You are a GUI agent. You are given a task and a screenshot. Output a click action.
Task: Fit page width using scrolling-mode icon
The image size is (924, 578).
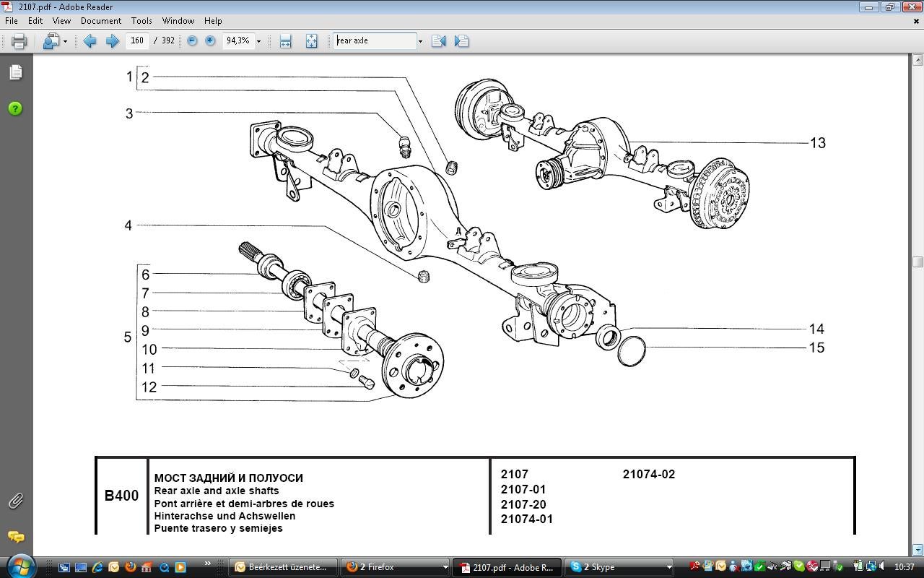click(x=285, y=41)
